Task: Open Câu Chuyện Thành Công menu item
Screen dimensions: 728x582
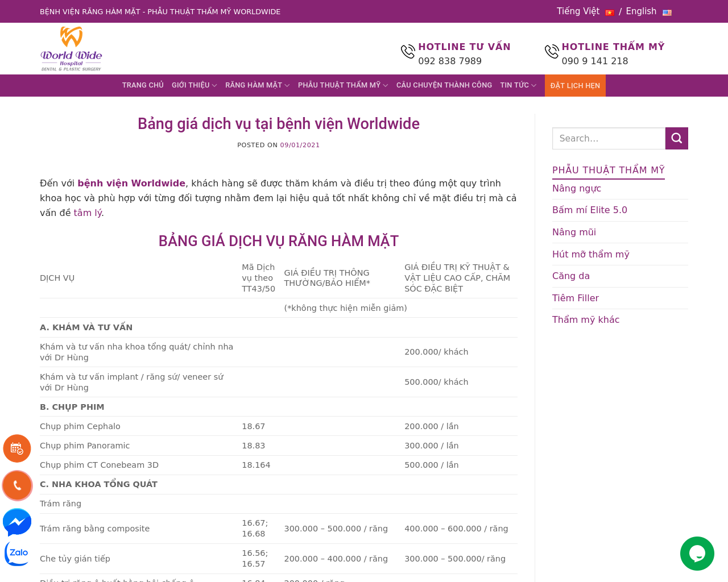Action: pyautogui.click(x=444, y=85)
